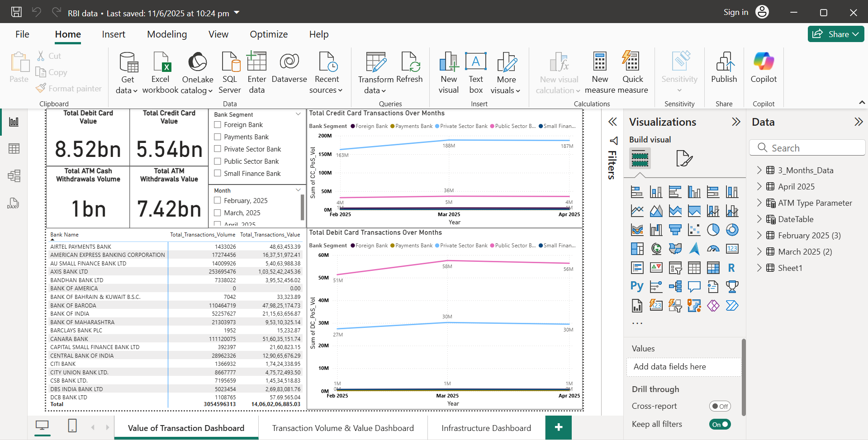Switch to mobile layout view

click(x=72, y=426)
